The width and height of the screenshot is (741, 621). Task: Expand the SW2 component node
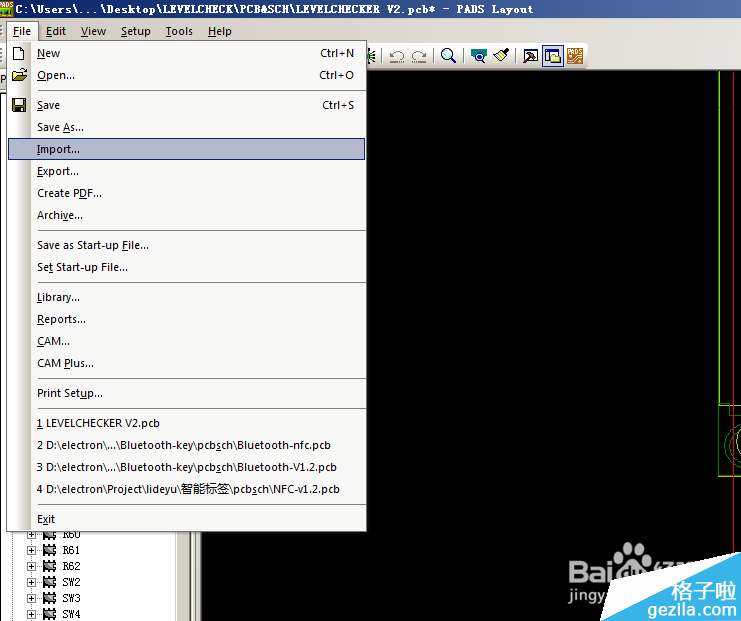coord(31,582)
